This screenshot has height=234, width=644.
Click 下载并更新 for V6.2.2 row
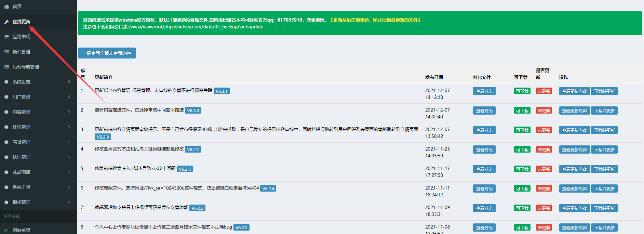coord(604,228)
